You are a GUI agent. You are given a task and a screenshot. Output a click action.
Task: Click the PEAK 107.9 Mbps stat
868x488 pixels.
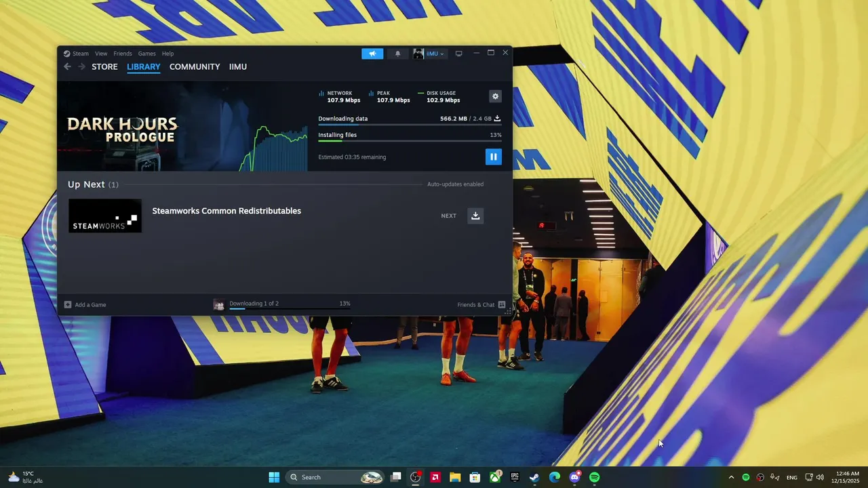(x=389, y=97)
